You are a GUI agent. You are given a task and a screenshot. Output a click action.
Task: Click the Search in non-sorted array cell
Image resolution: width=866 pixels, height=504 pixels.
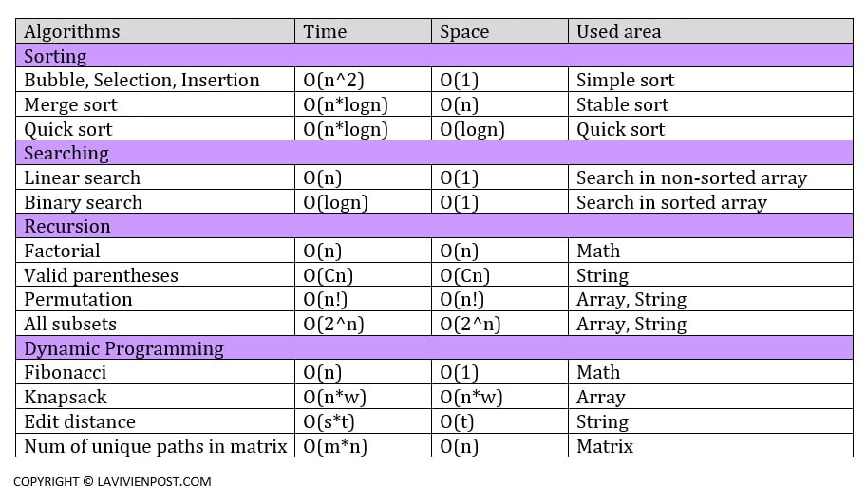click(691, 177)
